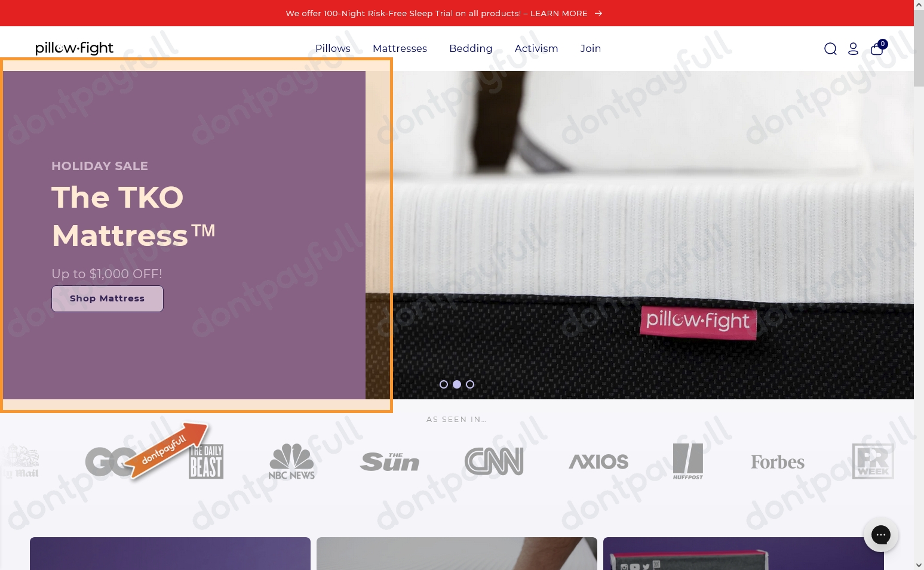Select the Join menu item

pyautogui.click(x=590, y=48)
